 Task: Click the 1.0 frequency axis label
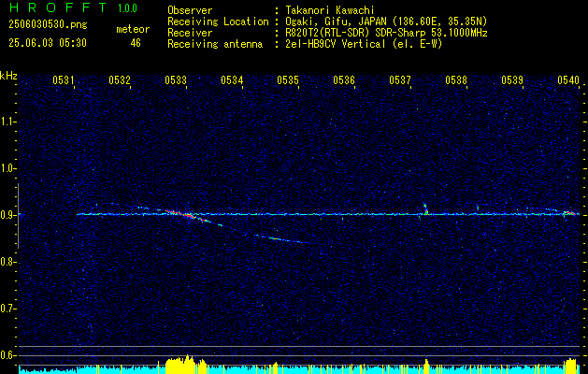8,168
